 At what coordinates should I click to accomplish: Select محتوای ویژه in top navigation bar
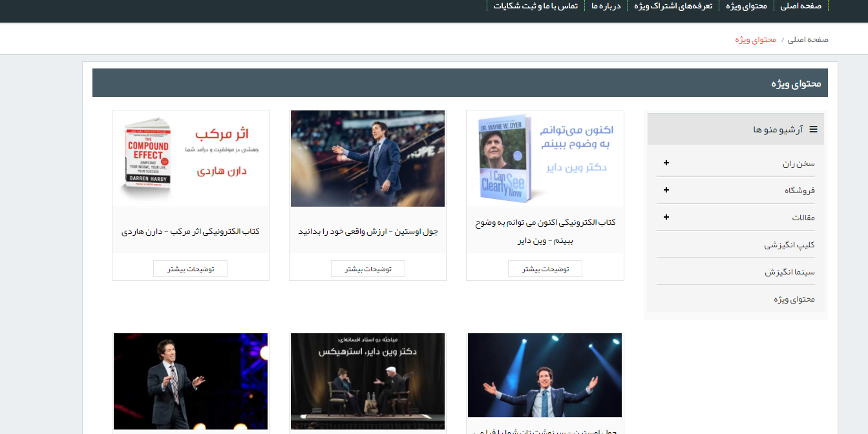click(746, 6)
